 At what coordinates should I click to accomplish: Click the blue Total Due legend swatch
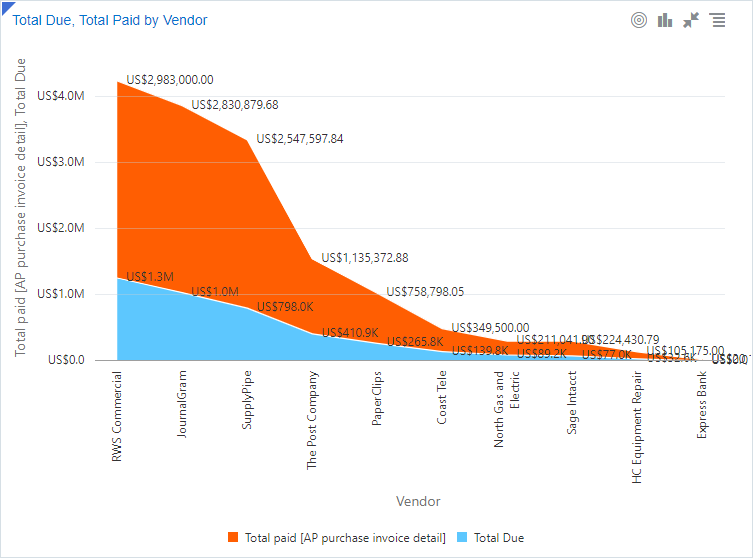(x=463, y=538)
